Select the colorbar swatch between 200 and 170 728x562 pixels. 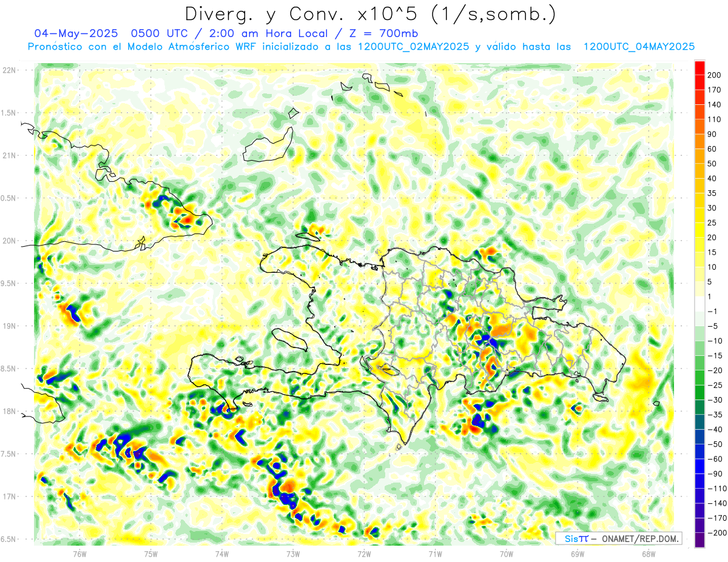(699, 82)
